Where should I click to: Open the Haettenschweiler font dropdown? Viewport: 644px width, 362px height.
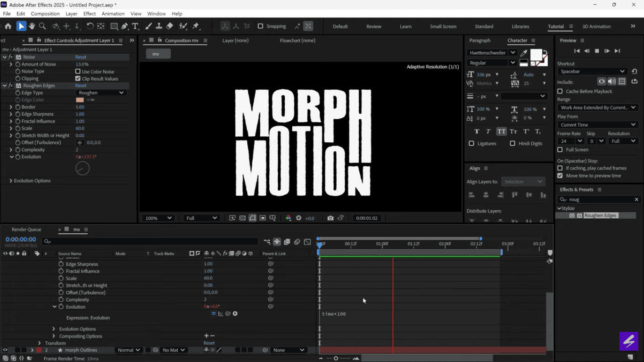(x=492, y=53)
